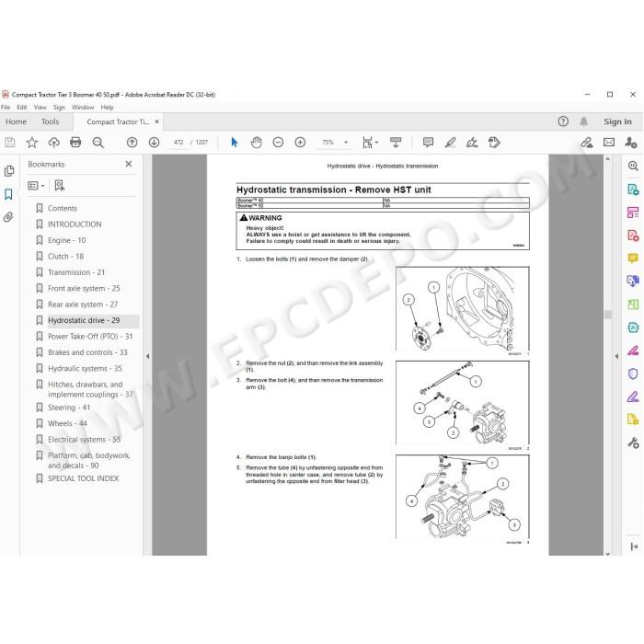Viewport: 644px width, 644px height.
Task: Toggle the bookmarks panel icon
Action: click(8, 194)
